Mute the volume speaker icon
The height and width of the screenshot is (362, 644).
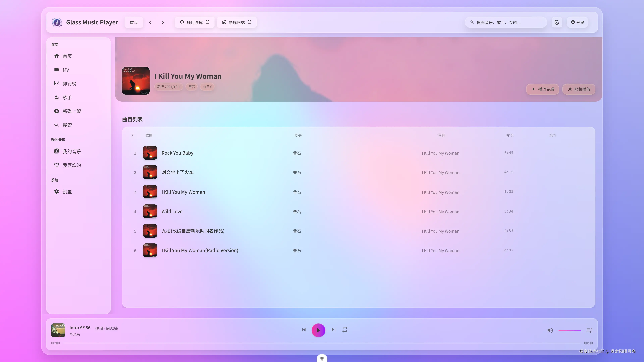click(550, 330)
